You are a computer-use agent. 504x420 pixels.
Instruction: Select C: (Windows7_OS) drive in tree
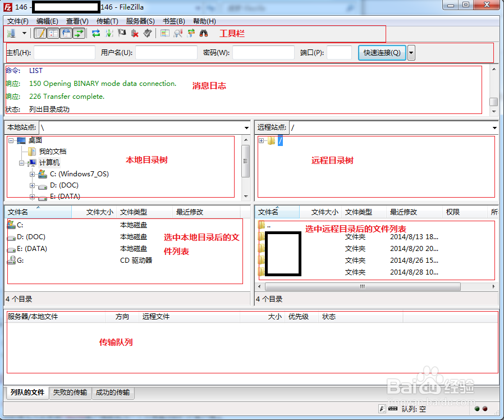click(x=79, y=174)
